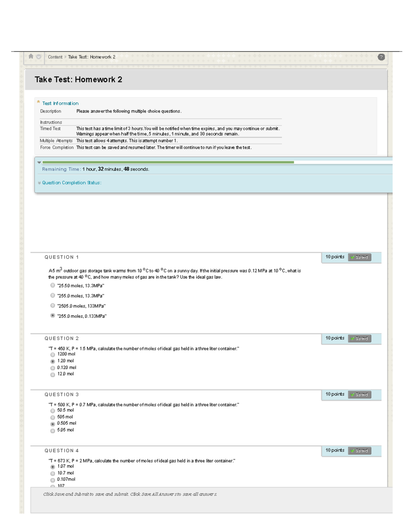Image resolution: width=411 pixels, height=532 pixels.
Task: Click the Saved button for Question 2
Action: click(360, 338)
